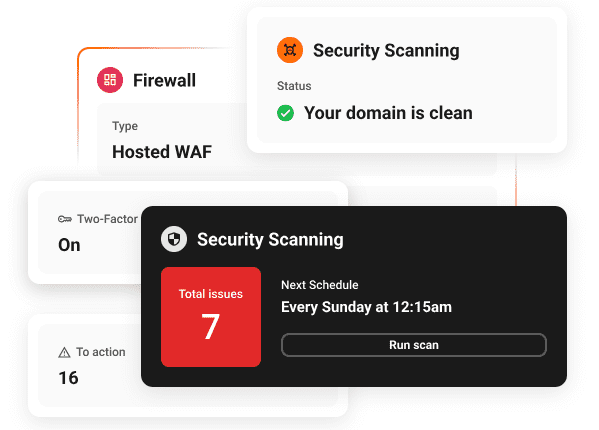Screen dimensions: 599x430
Task: Open the dark Security Scanning panel title
Action: (270, 240)
